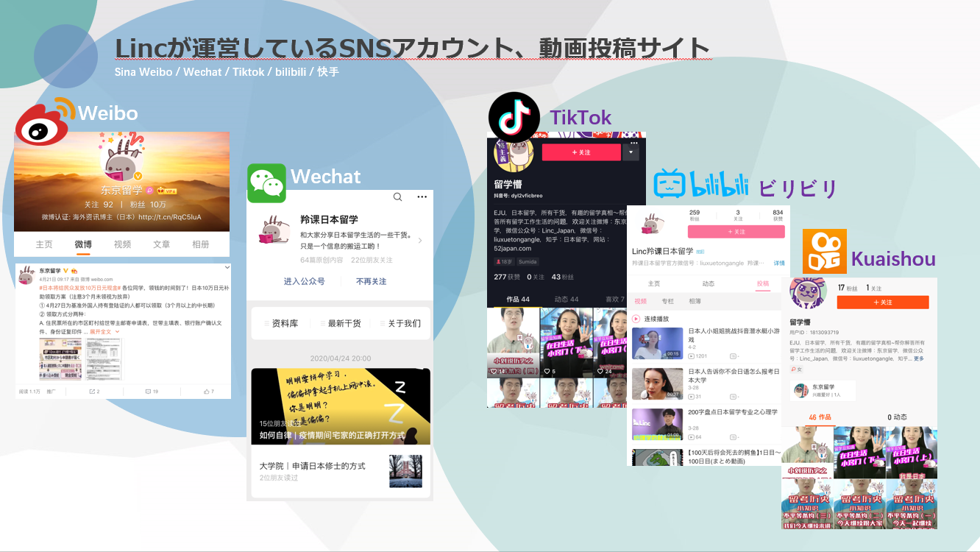Click pink 关注 follow button in bilibili
Screen dimensions: 980x552
point(736,231)
